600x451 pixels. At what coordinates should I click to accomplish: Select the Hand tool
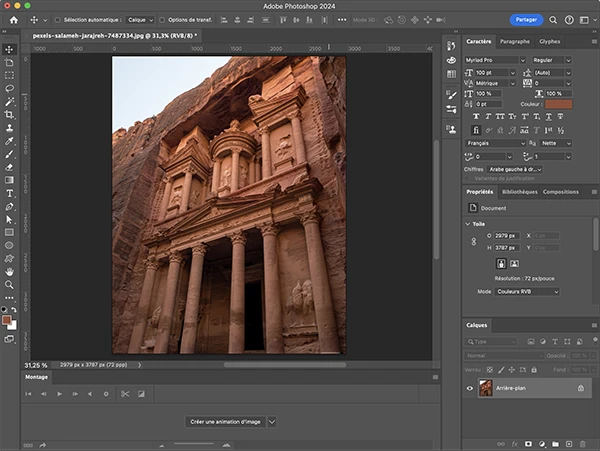[x=9, y=272]
